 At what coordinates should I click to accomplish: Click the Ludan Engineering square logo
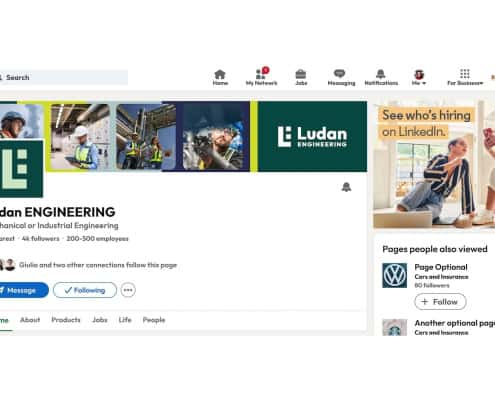21,168
